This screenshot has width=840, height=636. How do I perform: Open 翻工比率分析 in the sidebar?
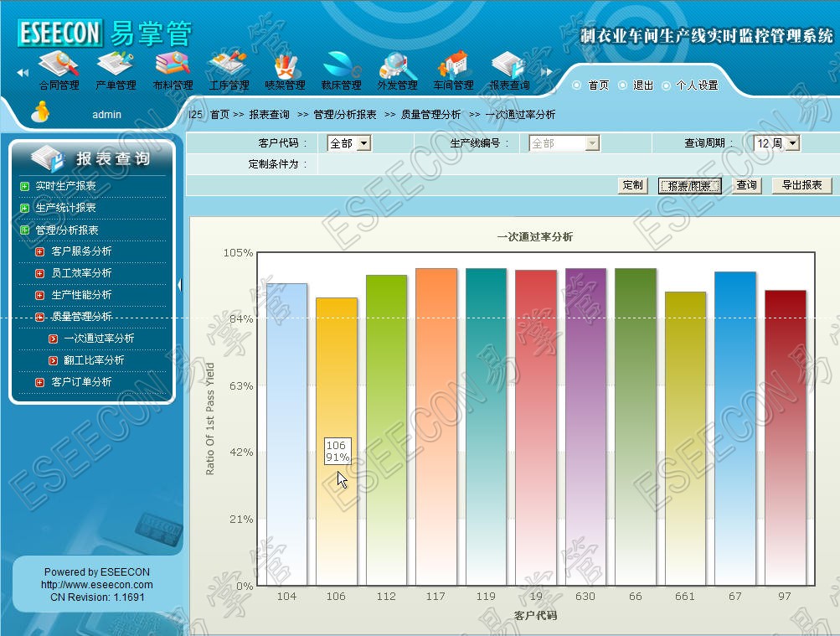click(93, 360)
